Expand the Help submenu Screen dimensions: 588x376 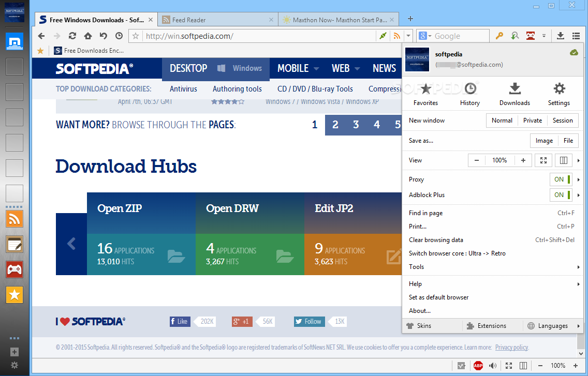point(493,284)
